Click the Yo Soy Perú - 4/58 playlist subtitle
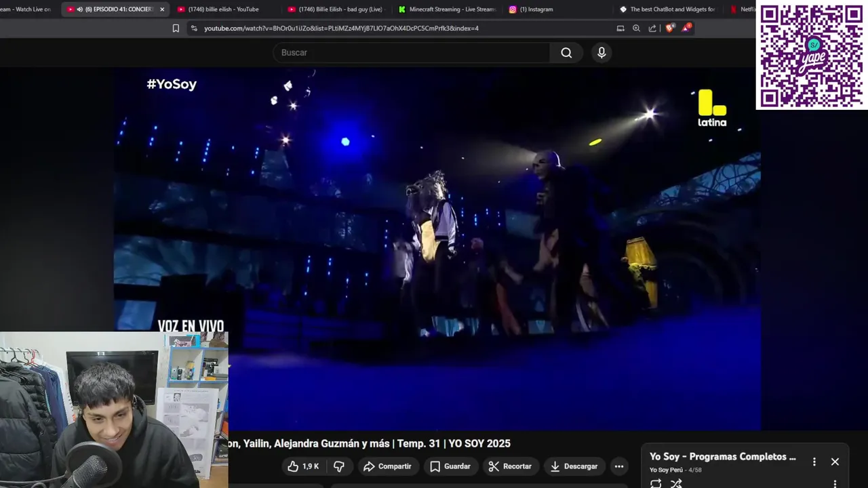 point(675,470)
